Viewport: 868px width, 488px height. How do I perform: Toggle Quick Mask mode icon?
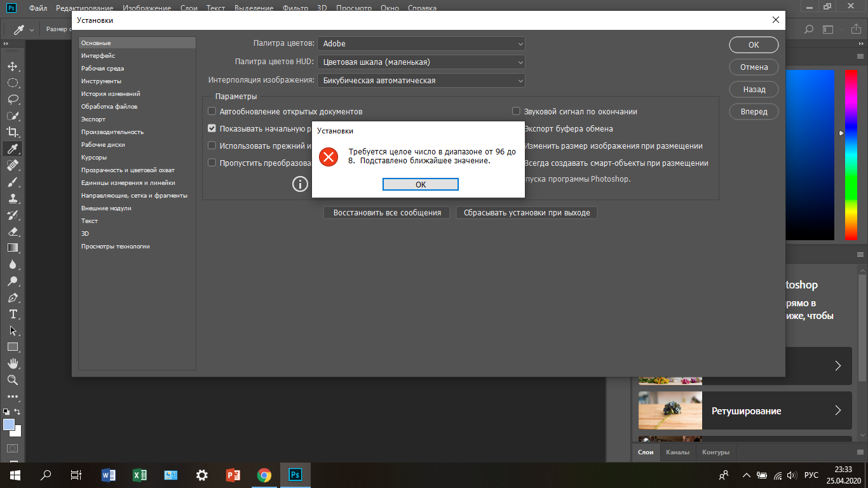13,449
